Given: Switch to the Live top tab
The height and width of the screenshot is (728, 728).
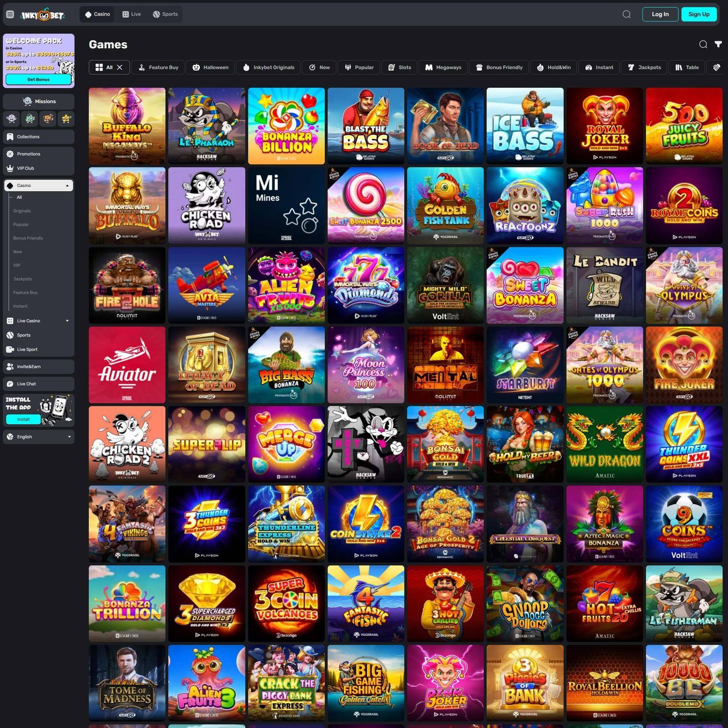Looking at the screenshot, I should click(x=131, y=14).
